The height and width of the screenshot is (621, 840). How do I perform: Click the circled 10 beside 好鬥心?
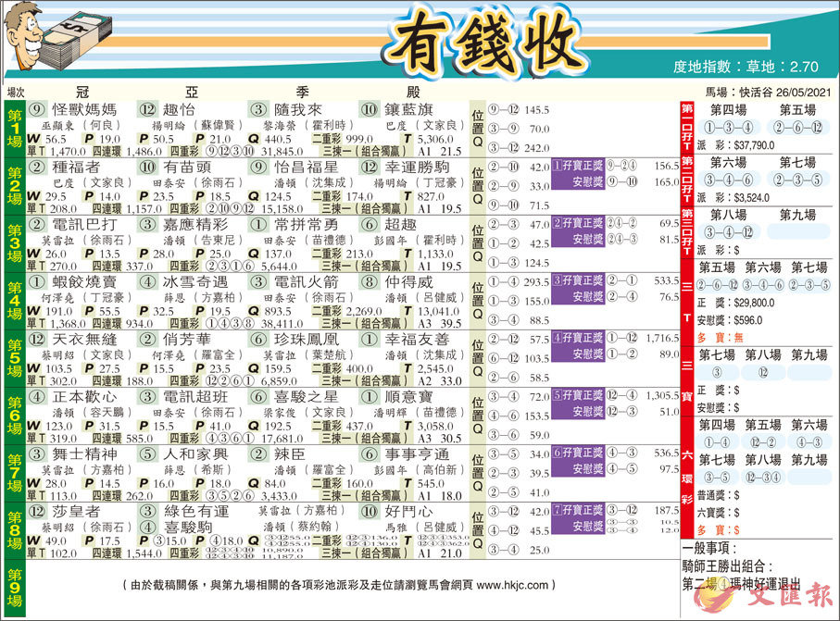370,511
